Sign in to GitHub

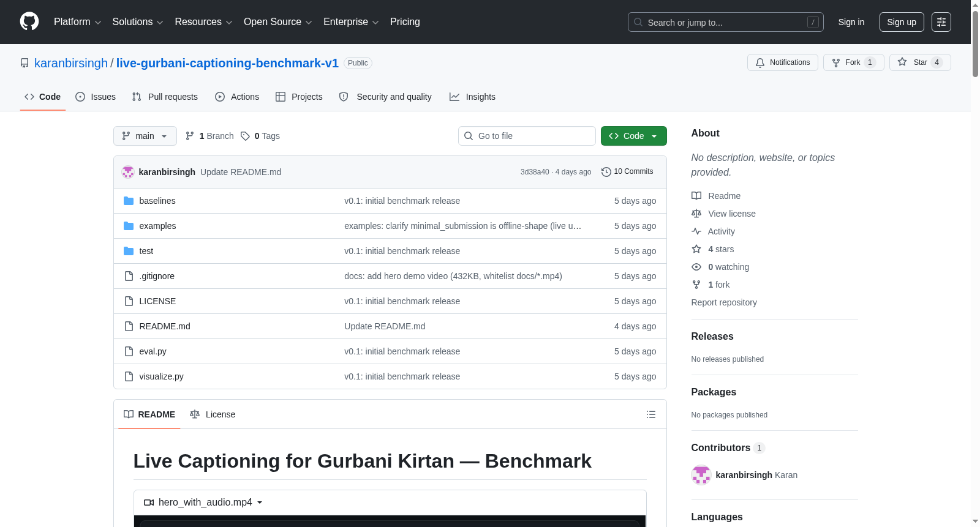tap(851, 22)
